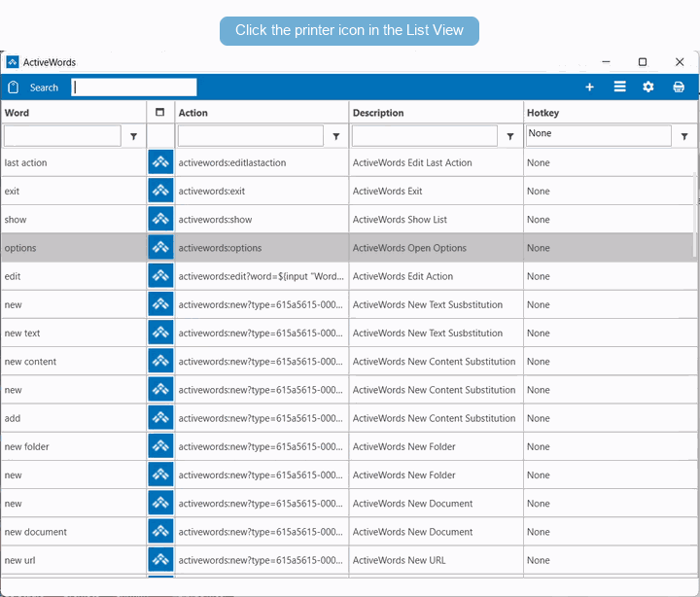The width and height of the screenshot is (700, 597).
Task: Maximize the ActiveWords window
Action: pos(642,61)
